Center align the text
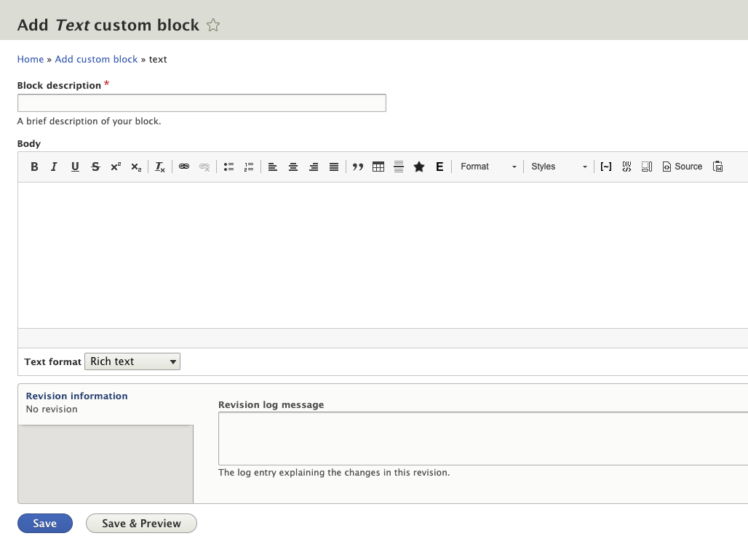748x560 pixels. 293,167
